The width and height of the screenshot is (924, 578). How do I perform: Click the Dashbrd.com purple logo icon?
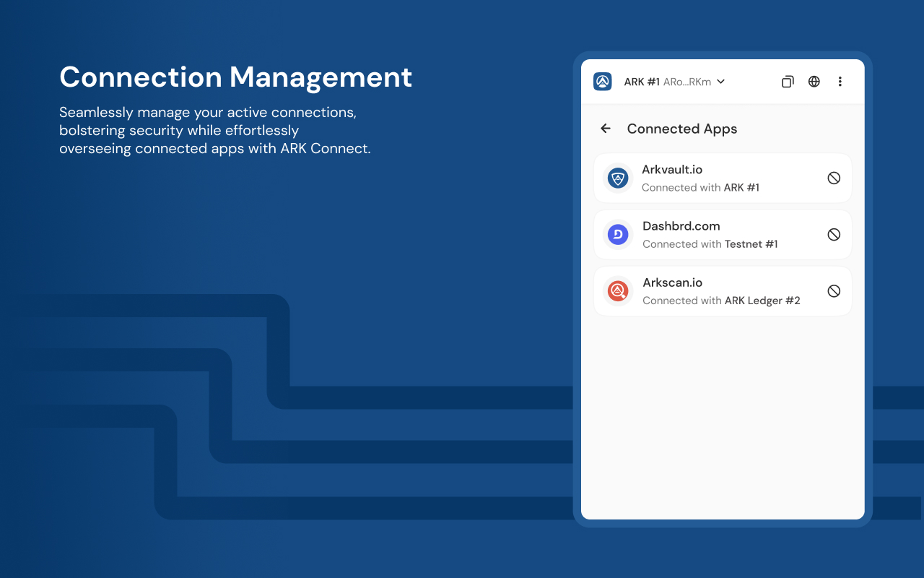pos(618,234)
